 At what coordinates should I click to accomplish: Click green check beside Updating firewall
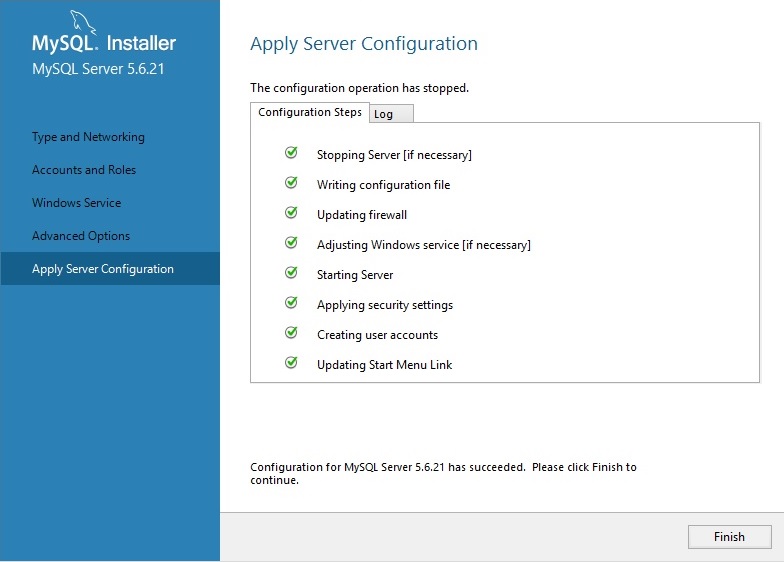point(291,212)
